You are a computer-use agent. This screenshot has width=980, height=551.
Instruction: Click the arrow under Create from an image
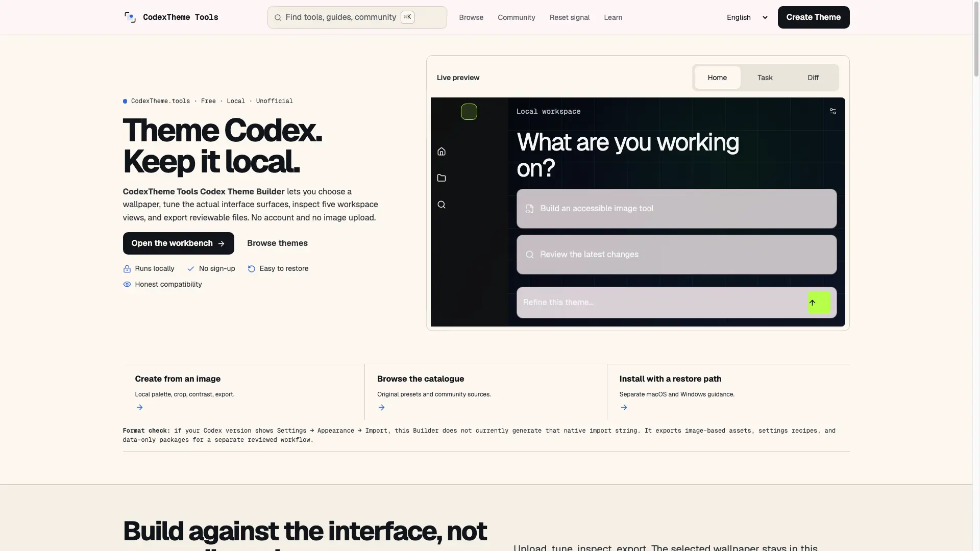(139, 408)
